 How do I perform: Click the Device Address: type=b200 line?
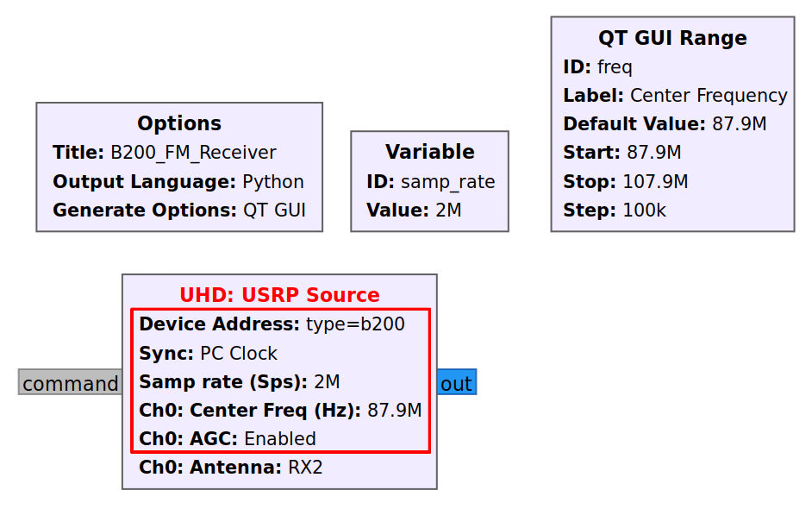272,324
